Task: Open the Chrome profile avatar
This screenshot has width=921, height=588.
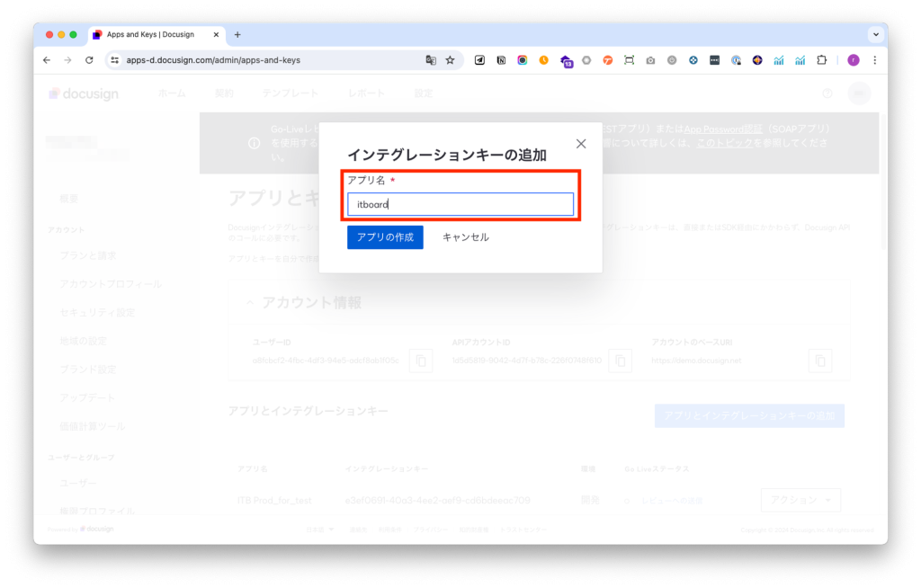Action: [853, 60]
